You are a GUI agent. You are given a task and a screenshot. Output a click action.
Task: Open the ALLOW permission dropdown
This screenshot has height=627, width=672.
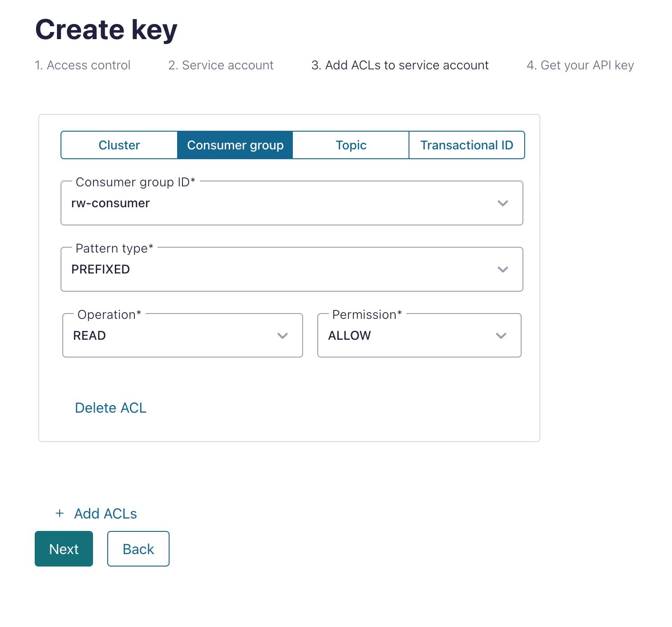419,335
